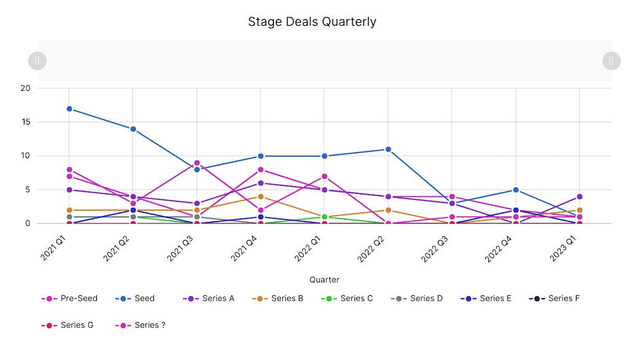This screenshot has height=346, width=644.
Task: Click the Series F legend marker
Action: pos(537,299)
